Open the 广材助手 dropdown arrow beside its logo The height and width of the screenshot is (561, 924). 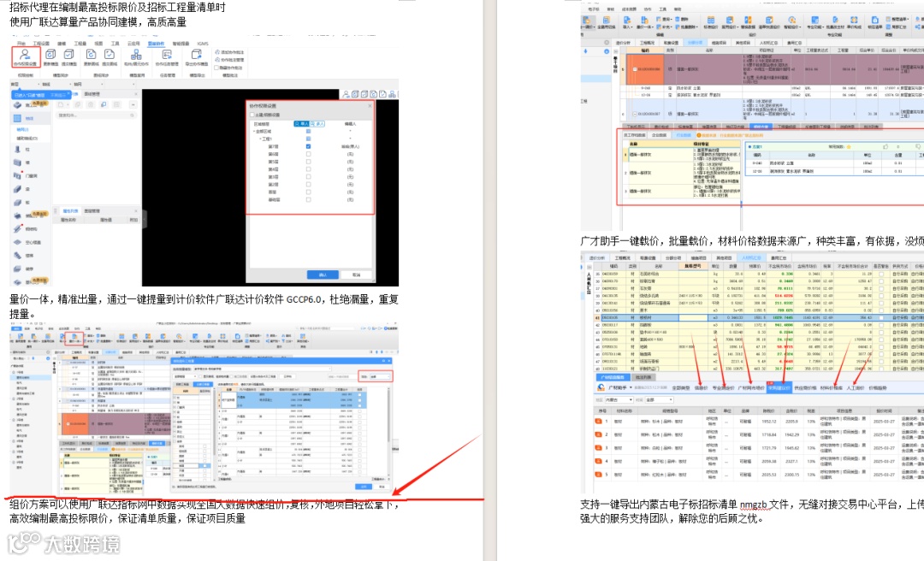631,387
